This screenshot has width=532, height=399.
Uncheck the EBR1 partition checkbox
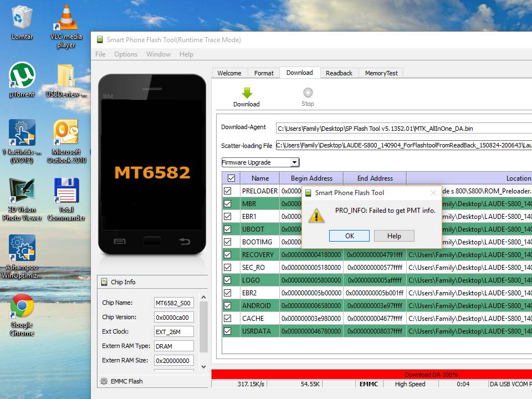[227, 217]
